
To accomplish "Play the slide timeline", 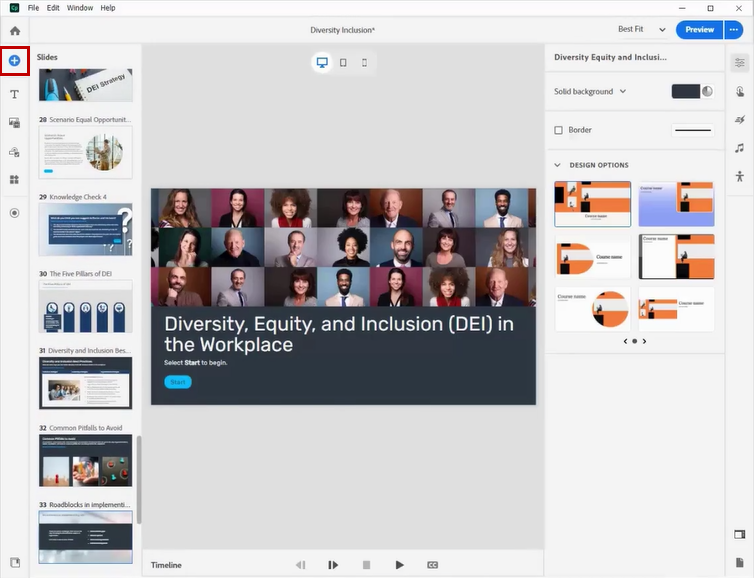I will tap(399, 565).
